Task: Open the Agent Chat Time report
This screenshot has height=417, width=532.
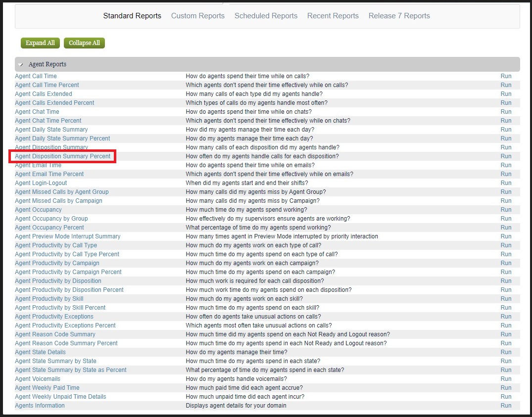Action: [37, 111]
